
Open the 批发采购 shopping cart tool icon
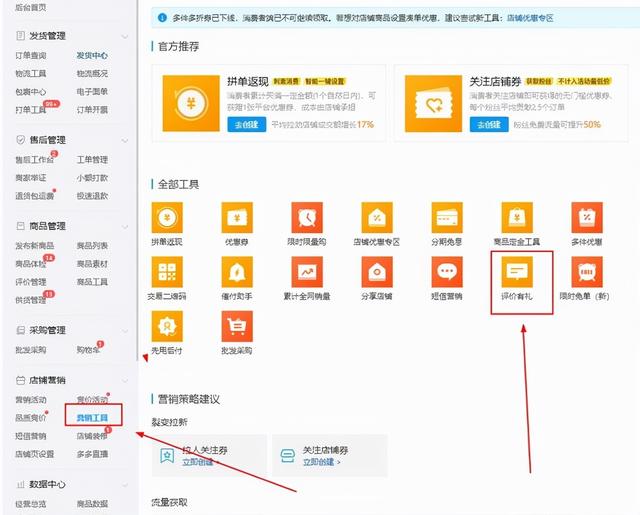pyautogui.click(x=237, y=326)
